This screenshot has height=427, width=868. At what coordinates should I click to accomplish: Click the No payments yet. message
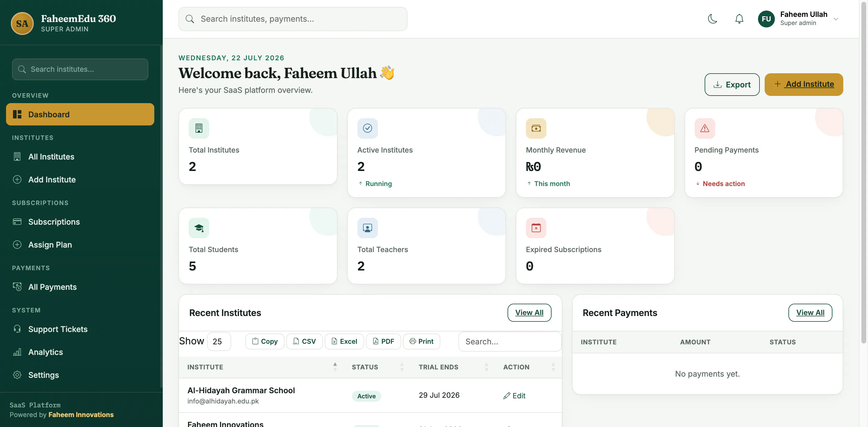coord(707,374)
